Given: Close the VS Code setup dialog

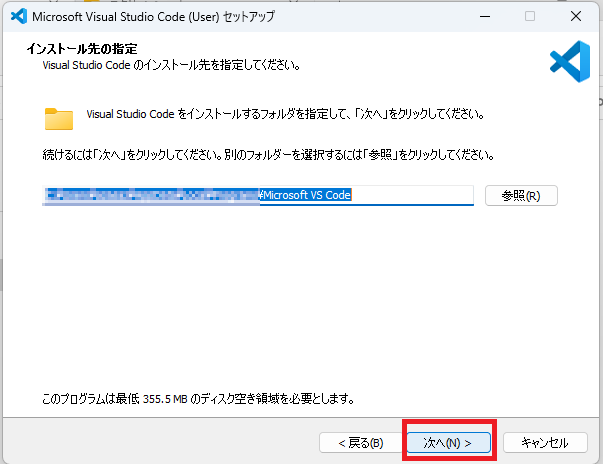Looking at the screenshot, I should pos(577,17).
